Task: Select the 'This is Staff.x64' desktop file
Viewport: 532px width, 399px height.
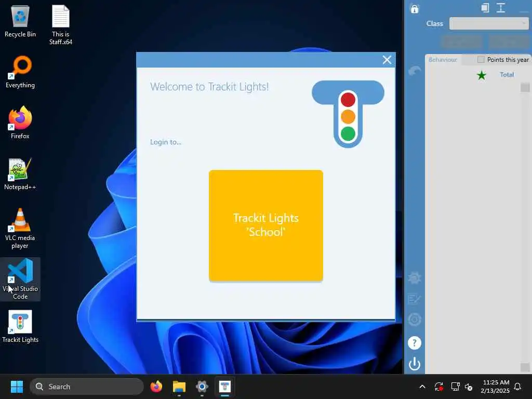Action: click(61, 25)
